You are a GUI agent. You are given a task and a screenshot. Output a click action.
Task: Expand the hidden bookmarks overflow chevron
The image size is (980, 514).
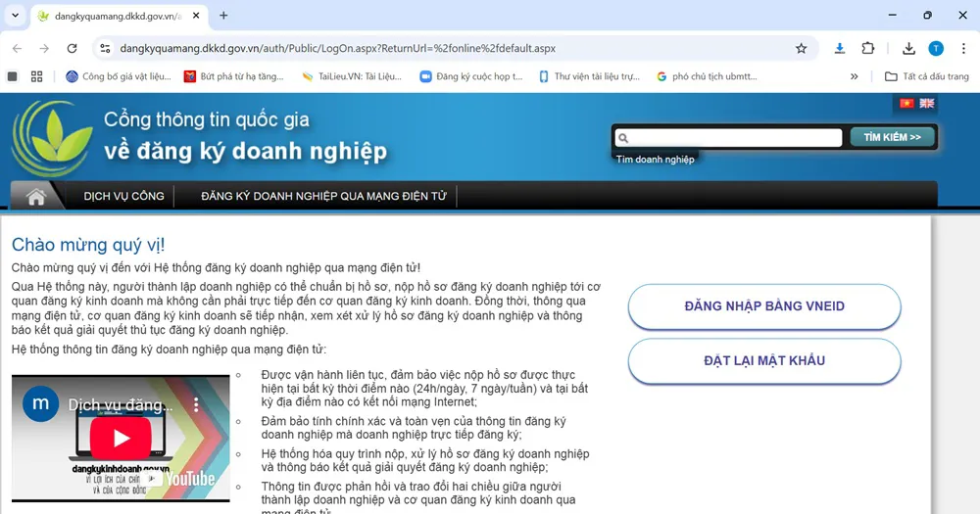pos(854,76)
